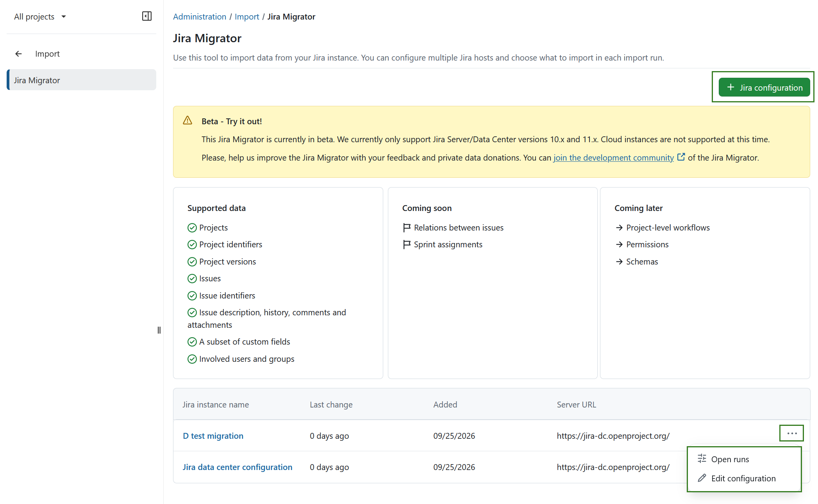Click the Relations between issues text
The image size is (818, 504).
[x=459, y=228]
